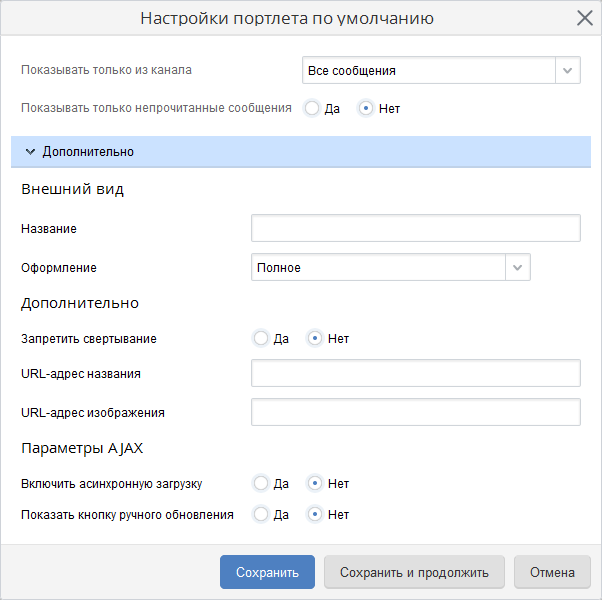Click the 'Полное' design combo box

point(378,268)
